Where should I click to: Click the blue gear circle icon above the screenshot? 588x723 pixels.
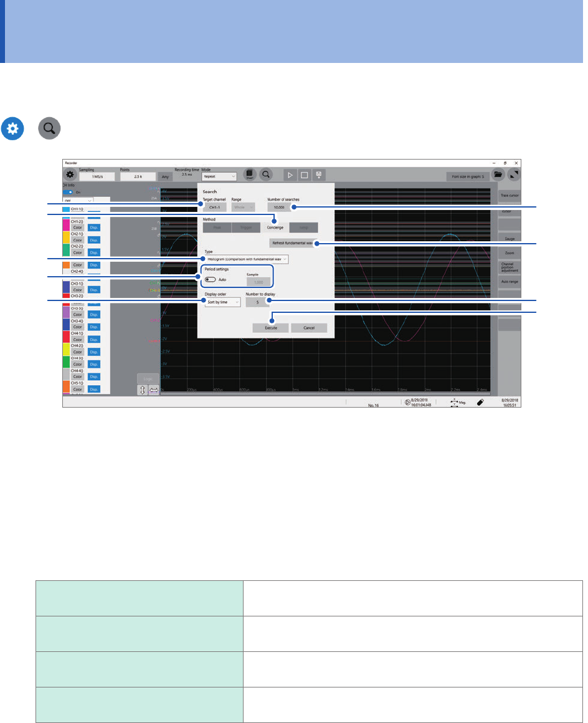(12, 128)
